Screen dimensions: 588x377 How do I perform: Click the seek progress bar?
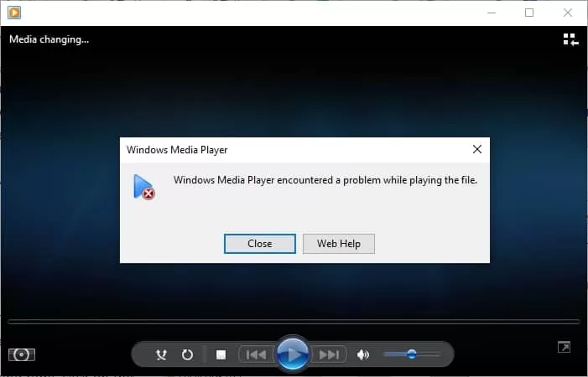click(x=294, y=322)
